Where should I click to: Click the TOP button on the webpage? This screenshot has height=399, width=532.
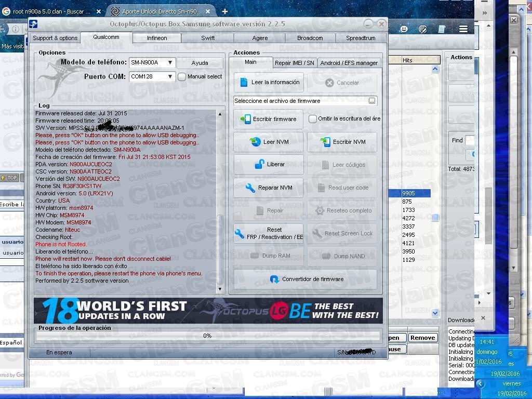click(9, 178)
